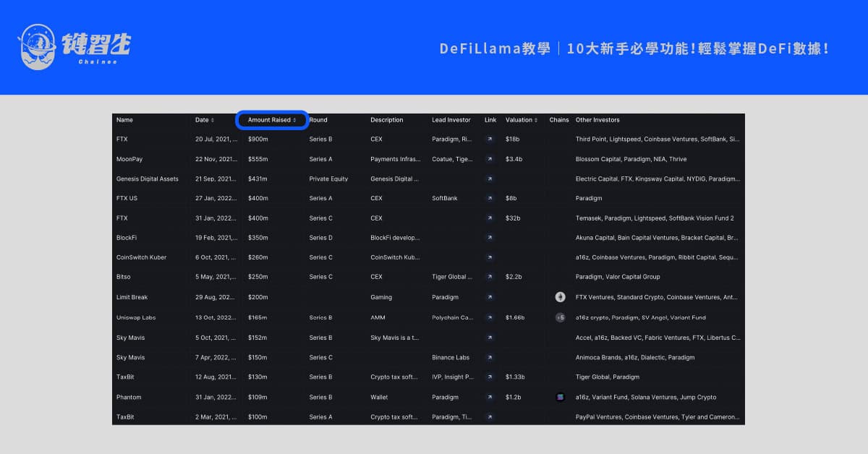Open the link arrow in FTX US row
Viewport: 868px width, 454px height.
(490, 198)
